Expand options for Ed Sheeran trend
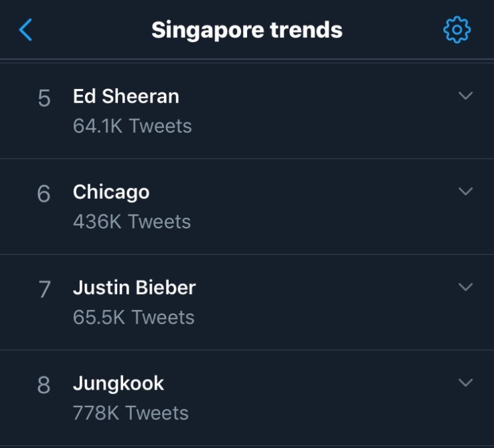The width and height of the screenshot is (494, 448). coord(465,96)
